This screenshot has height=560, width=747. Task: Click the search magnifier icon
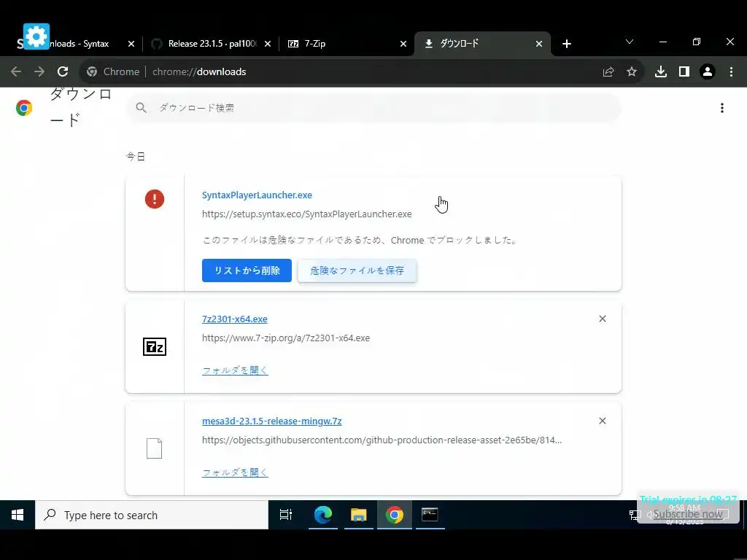pyautogui.click(x=141, y=108)
